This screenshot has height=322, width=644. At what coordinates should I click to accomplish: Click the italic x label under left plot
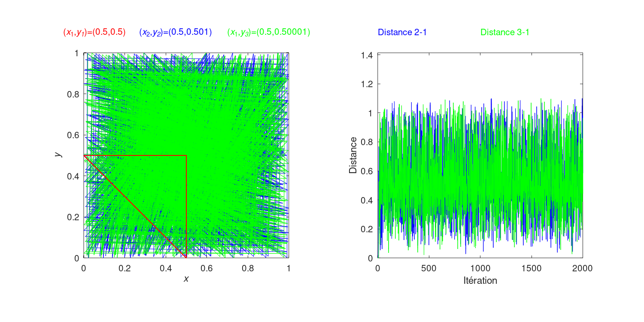coord(186,279)
